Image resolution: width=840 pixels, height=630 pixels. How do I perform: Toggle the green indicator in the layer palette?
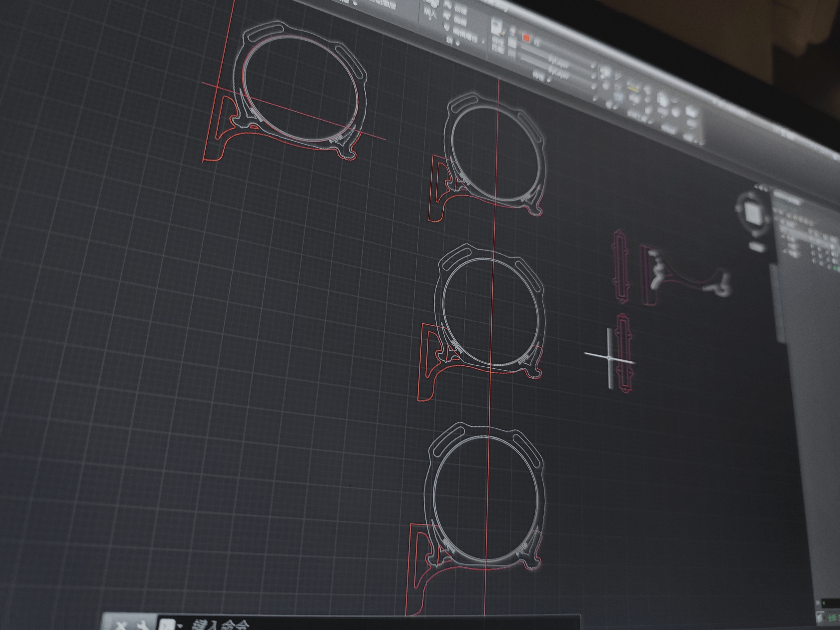point(835,268)
